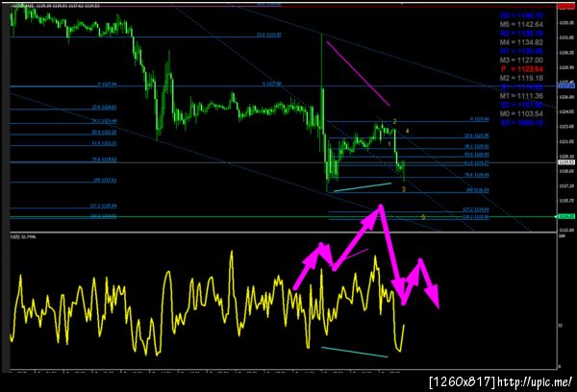The width and height of the screenshot is (577, 392).
Task: Click the 1120.10 price axis value
Action: (566, 157)
